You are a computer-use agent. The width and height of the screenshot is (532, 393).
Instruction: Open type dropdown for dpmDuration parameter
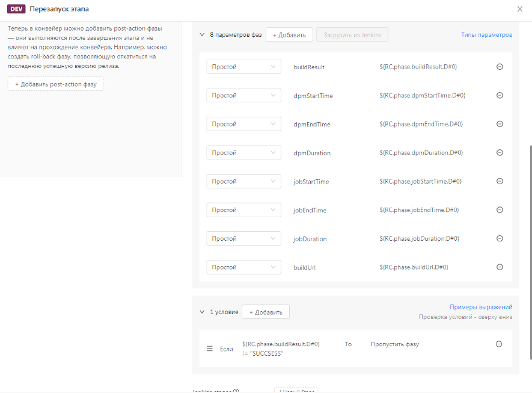243,153
